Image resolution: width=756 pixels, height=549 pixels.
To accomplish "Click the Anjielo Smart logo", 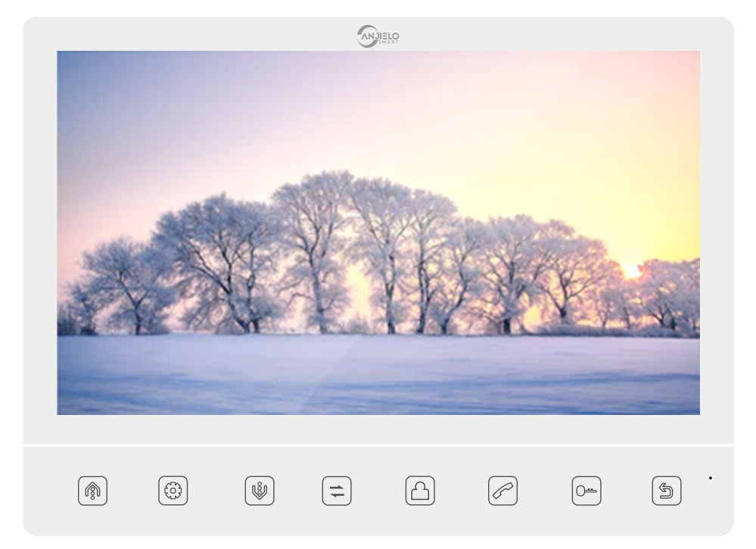I will 378,36.
